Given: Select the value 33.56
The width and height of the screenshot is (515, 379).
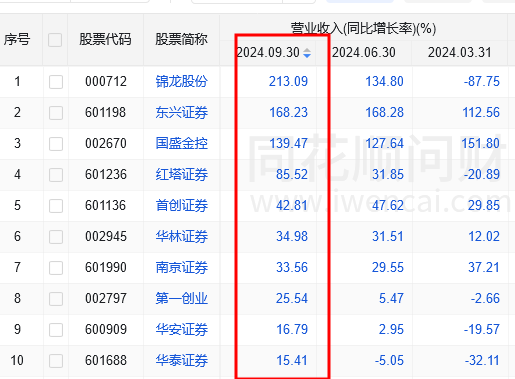Looking at the screenshot, I should 292,267.
